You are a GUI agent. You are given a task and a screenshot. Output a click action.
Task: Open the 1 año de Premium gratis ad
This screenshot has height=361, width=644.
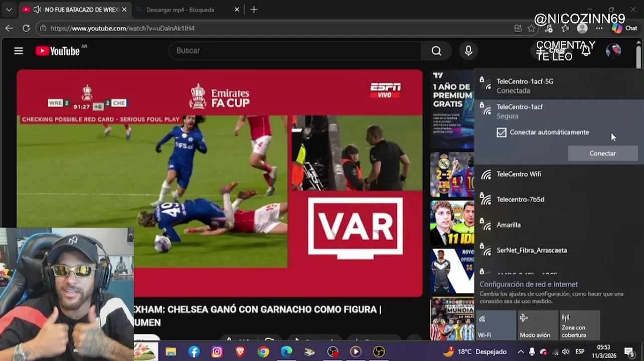tap(452, 110)
